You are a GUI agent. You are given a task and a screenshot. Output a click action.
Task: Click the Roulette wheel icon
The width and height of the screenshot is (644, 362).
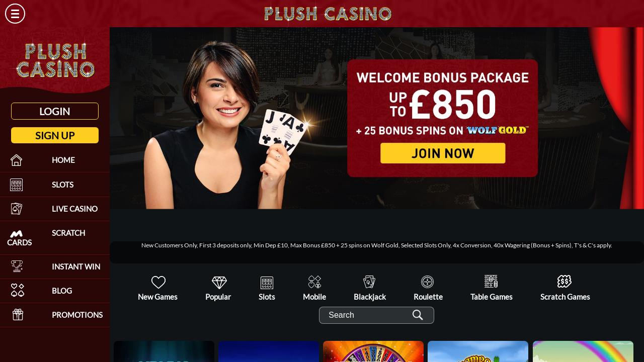coord(427,282)
